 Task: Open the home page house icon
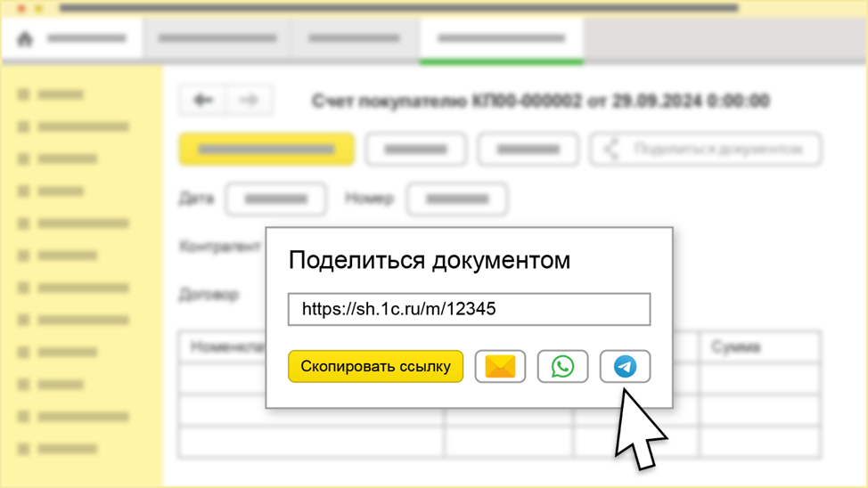click(x=25, y=39)
